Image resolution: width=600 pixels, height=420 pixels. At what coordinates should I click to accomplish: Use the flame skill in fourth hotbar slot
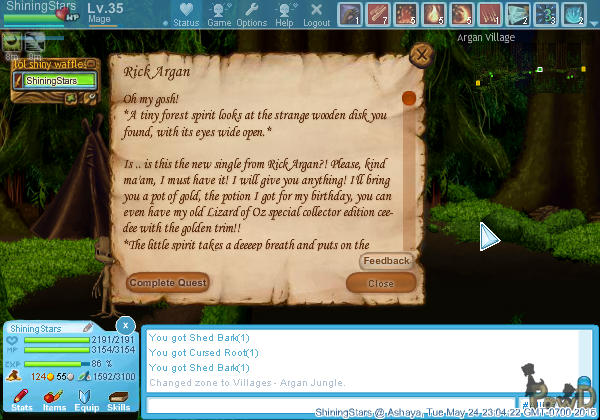pyautogui.click(x=434, y=14)
